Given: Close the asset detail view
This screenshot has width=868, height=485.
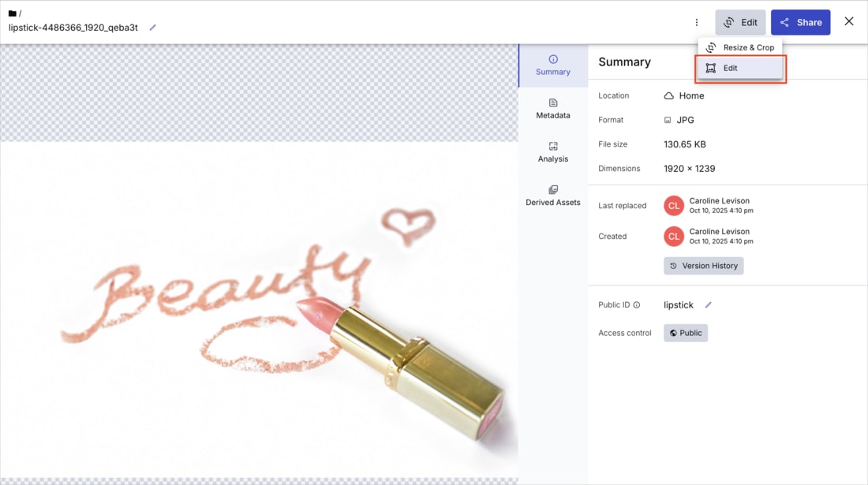Looking at the screenshot, I should pos(848,22).
